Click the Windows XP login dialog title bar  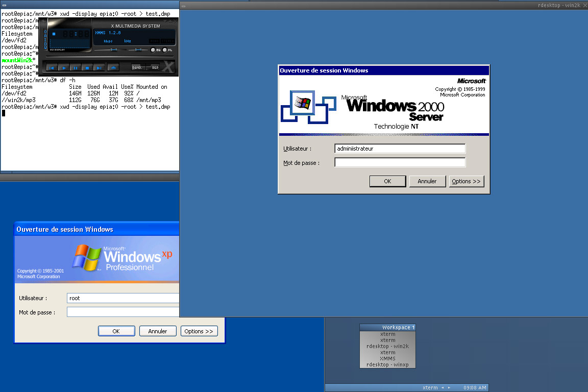[x=97, y=229]
